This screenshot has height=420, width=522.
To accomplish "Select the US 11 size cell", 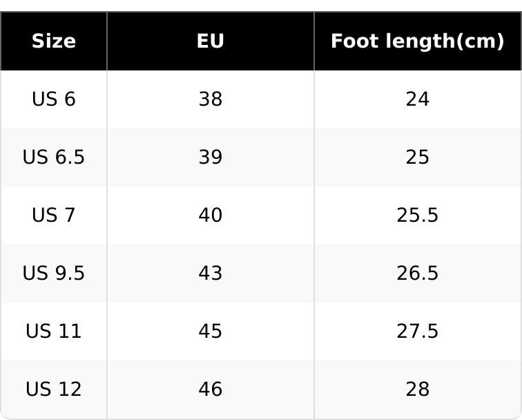I will pyautogui.click(x=54, y=332).
